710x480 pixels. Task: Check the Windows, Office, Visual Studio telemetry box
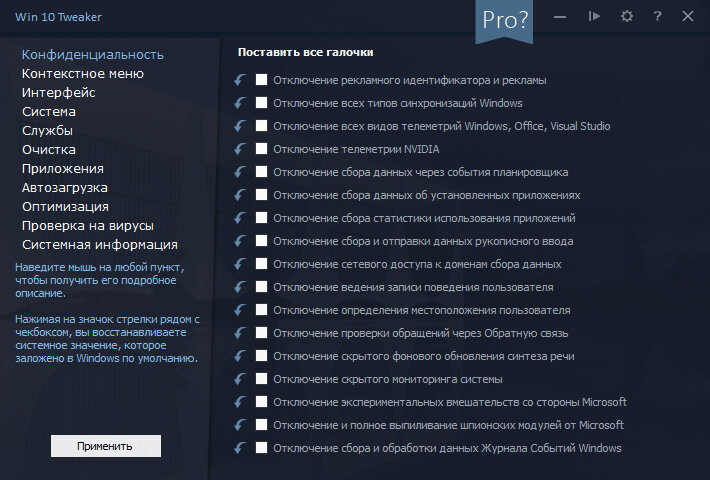pos(261,126)
